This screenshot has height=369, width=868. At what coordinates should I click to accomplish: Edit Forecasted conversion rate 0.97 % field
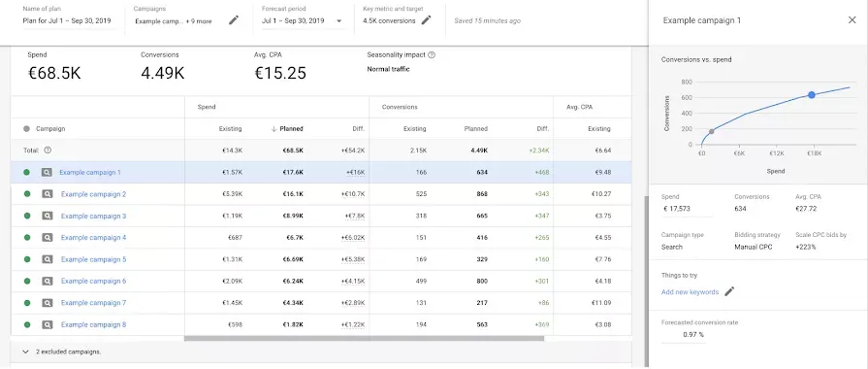pos(683,335)
